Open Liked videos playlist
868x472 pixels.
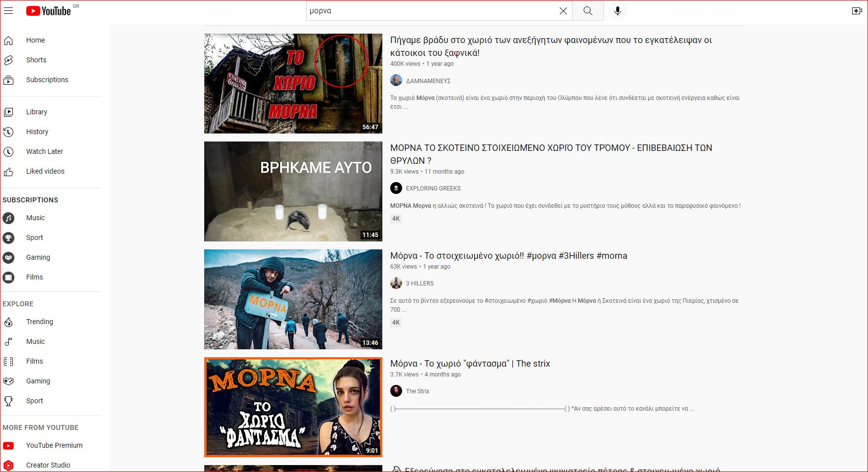[45, 171]
